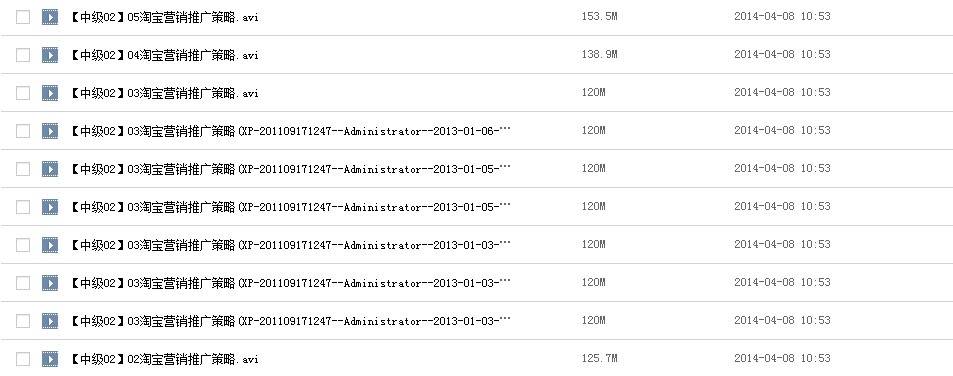Click video icon of the lowest 2013-01-03 file
Screen dimensions: 953x376
pos(50,321)
